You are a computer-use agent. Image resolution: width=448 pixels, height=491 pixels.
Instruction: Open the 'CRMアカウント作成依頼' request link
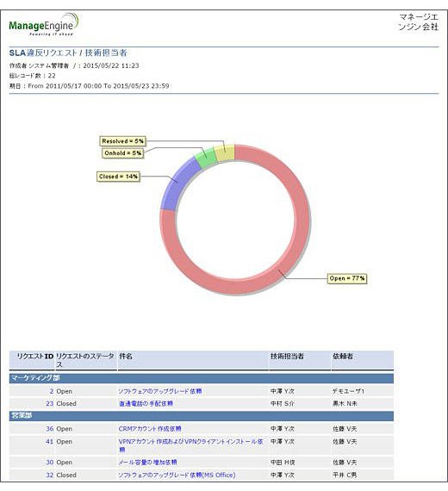click(x=150, y=429)
